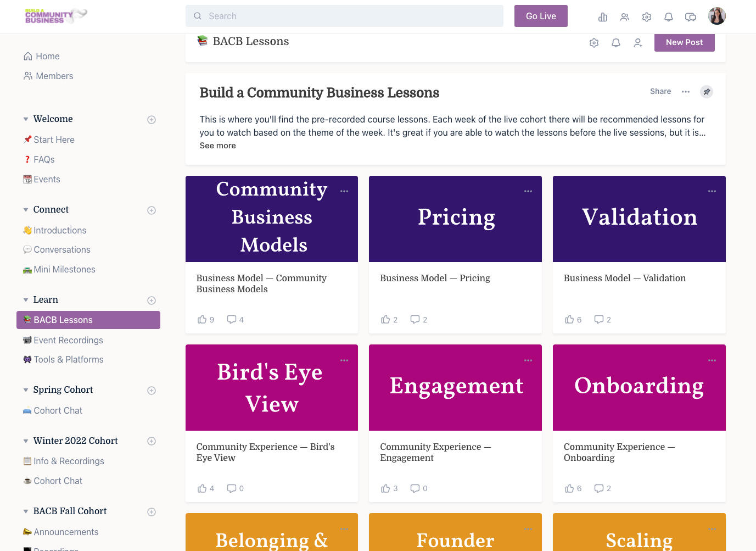Click the Search input field
The width and height of the screenshot is (756, 551).
coord(344,16)
